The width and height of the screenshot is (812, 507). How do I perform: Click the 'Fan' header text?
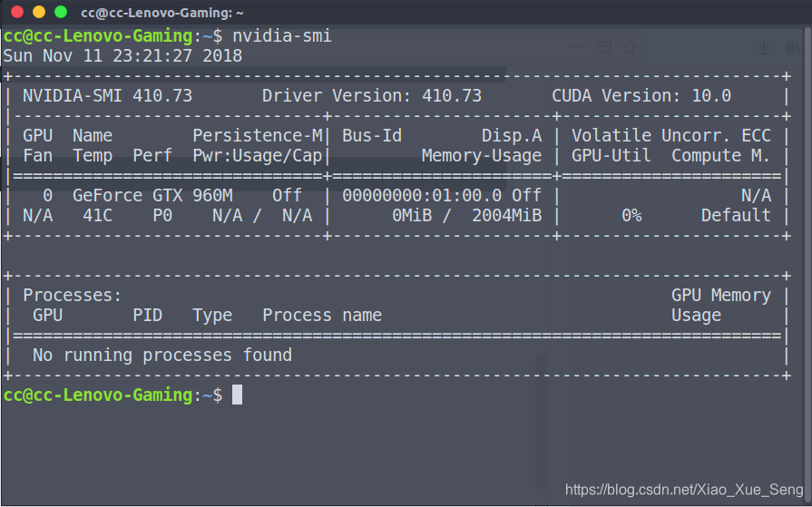pyautogui.click(x=37, y=156)
